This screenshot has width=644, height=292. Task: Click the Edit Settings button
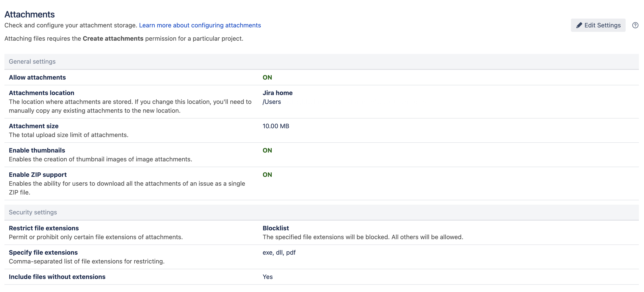pos(598,25)
